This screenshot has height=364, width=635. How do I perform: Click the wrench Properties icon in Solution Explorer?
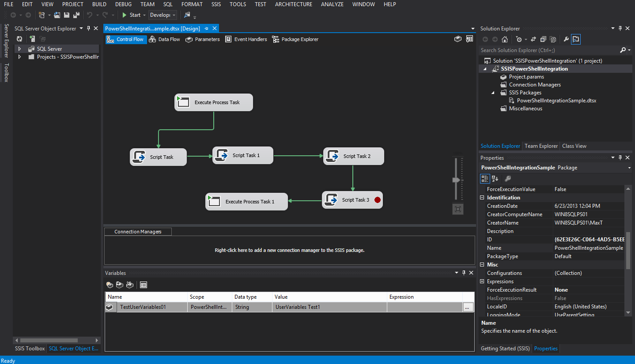click(566, 39)
